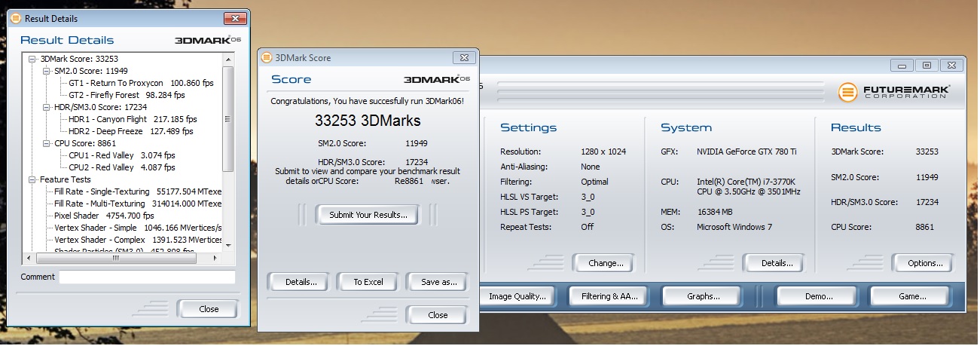Screen dimensions: 980x346
Task: Launch Demo button in main window
Action: click(x=817, y=296)
